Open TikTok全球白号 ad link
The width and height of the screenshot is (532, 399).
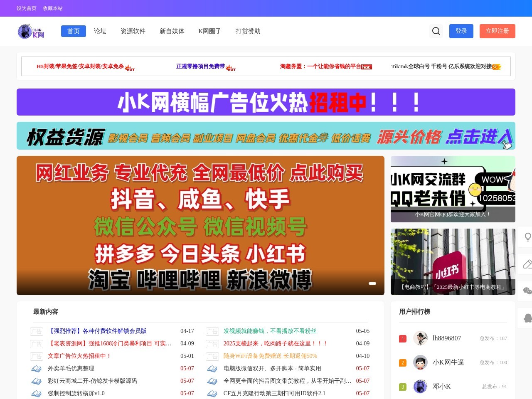446,66
